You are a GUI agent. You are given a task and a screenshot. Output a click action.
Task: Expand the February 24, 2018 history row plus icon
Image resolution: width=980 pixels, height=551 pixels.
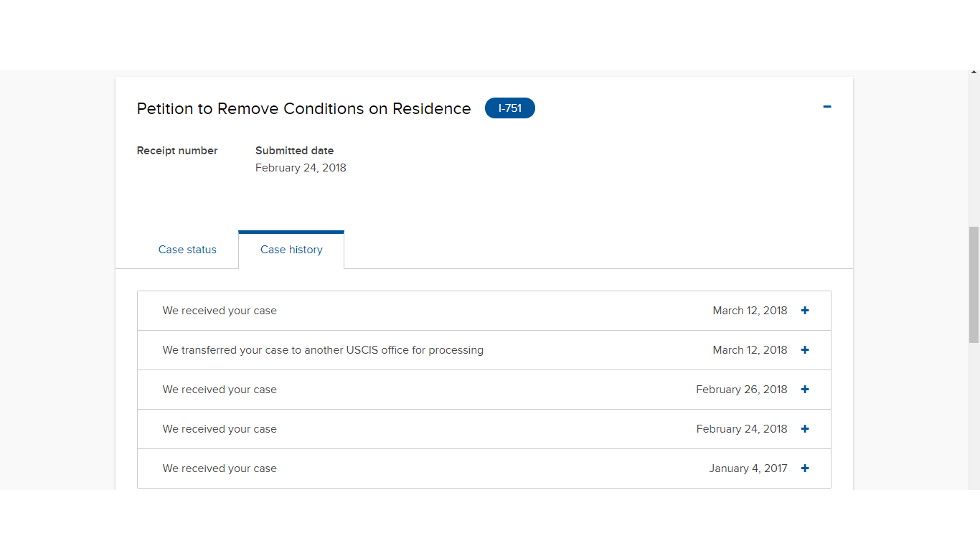coord(805,429)
